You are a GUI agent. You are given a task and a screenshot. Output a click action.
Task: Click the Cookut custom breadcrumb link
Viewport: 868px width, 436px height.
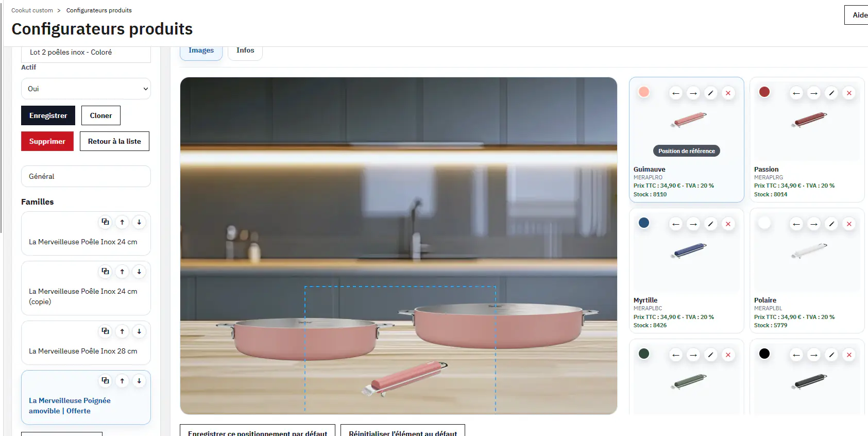pyautogui.click(x=32, y=10)
